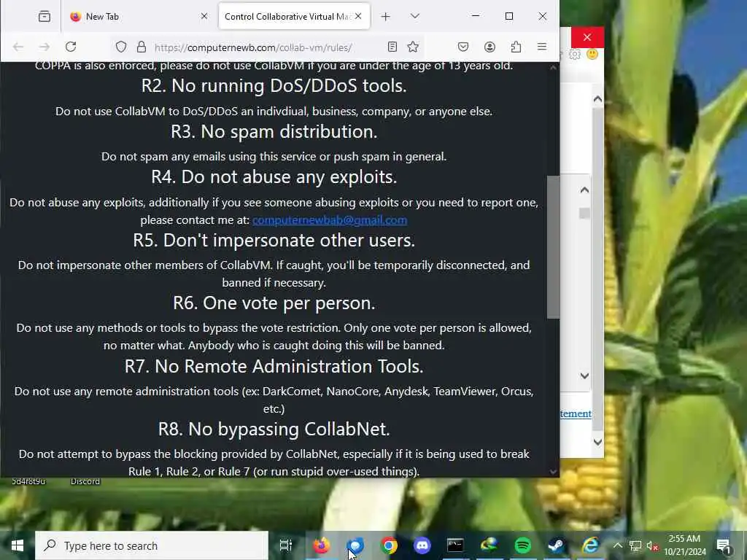The height and width of the screenshot is (560, 747).
Task: Open the globe-and-arrow app taskbar icon
Action: tap(489, 545)
